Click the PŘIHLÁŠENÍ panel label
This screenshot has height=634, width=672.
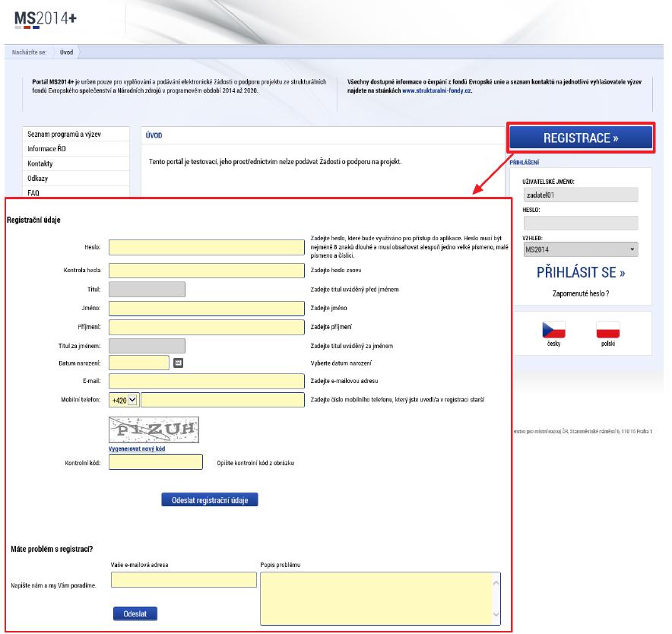click(x=525, y=163)
